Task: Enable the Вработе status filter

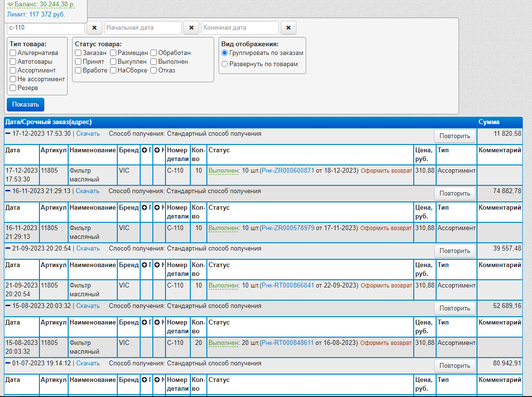Action: tap(78, 71)
